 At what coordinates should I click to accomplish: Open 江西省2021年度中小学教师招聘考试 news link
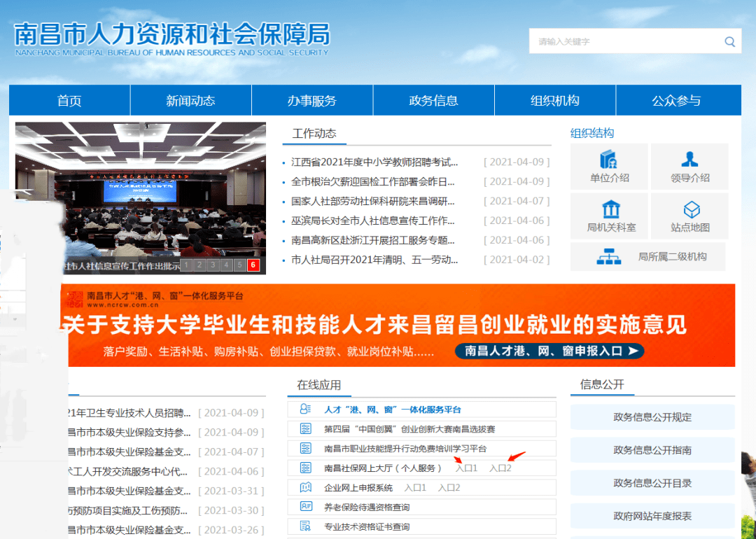pos(374,162)
